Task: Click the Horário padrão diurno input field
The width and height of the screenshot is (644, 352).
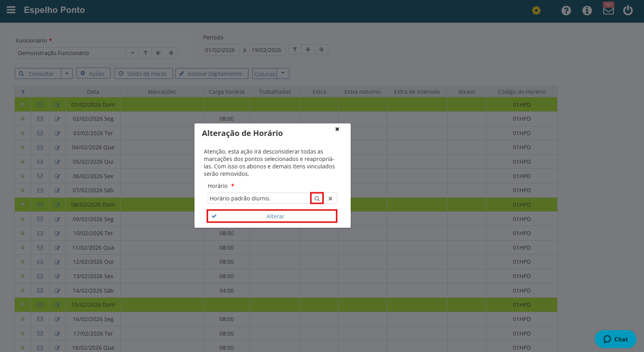Action: 259,198
